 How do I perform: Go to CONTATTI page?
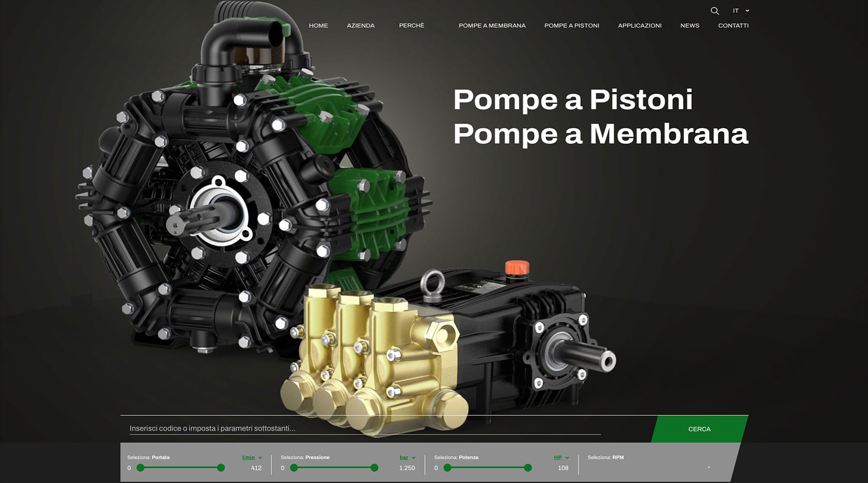click(x=733, y=25)
